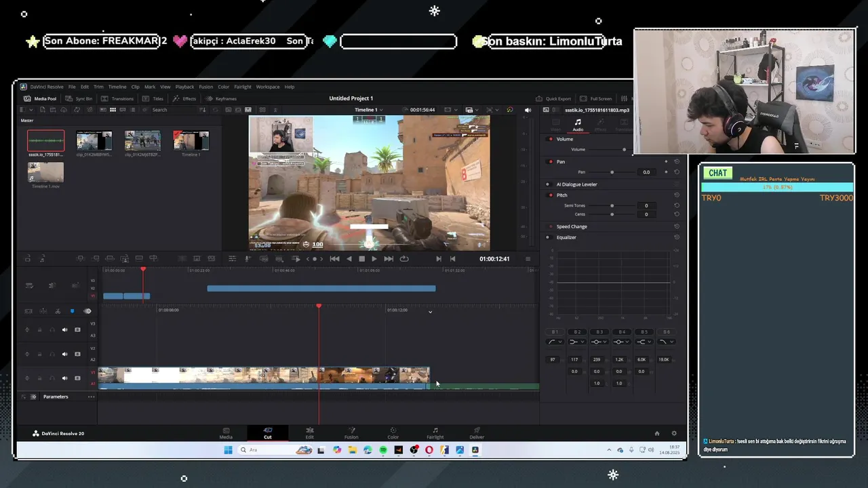Screen dimensions: 868x488
Task: Open the Effects panel button
Action: point(184,98)
